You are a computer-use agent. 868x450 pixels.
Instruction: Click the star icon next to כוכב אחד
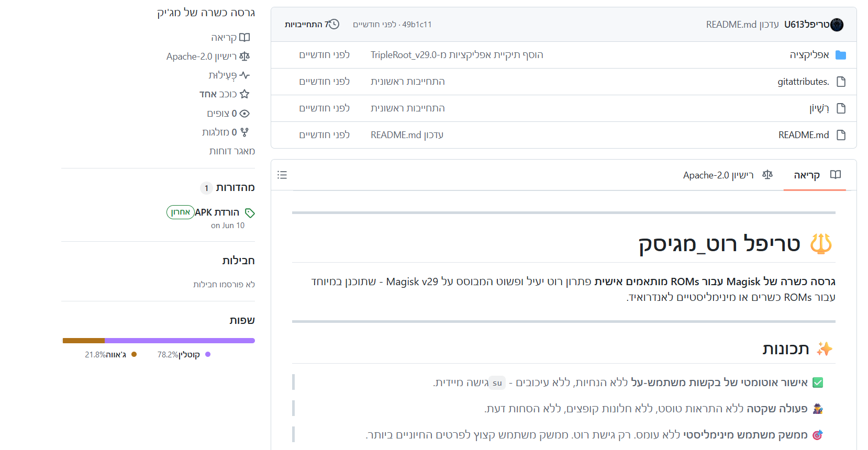point(244,94)
